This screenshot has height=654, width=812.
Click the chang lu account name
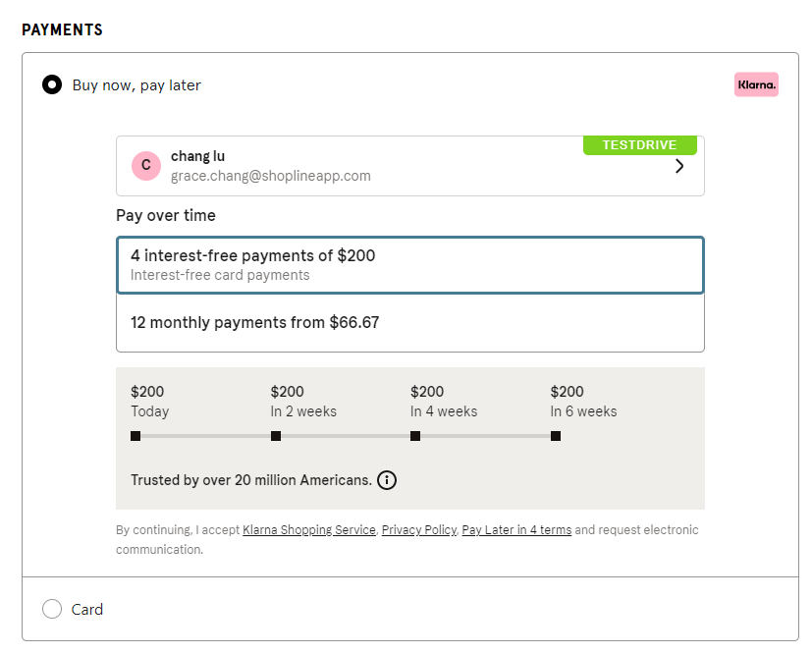pos(197,156)
